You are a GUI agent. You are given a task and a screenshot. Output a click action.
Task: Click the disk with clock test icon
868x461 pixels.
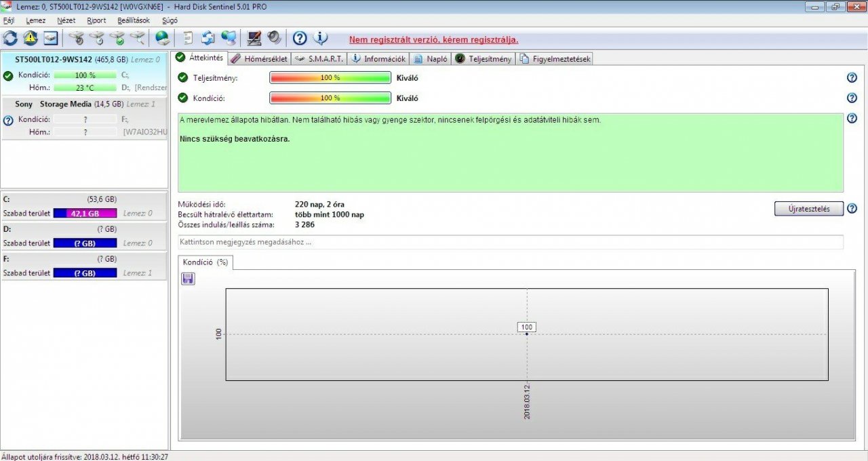[97, 38]
